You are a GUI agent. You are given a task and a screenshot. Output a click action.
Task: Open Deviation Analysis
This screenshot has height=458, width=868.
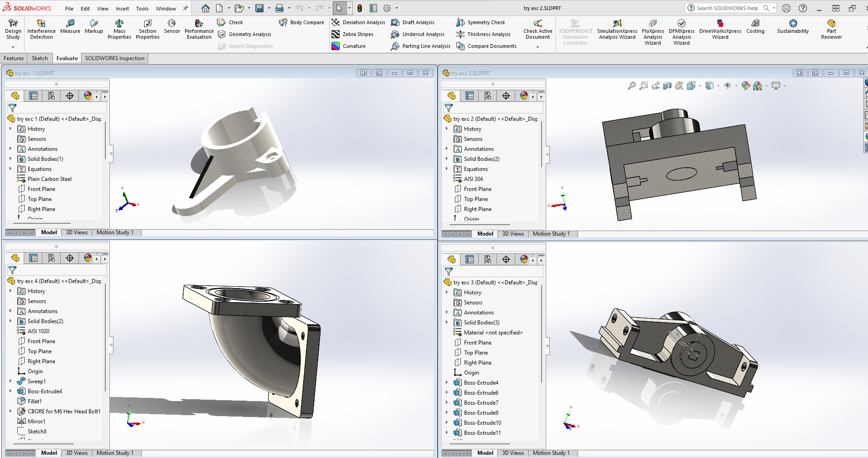[358, 22]
